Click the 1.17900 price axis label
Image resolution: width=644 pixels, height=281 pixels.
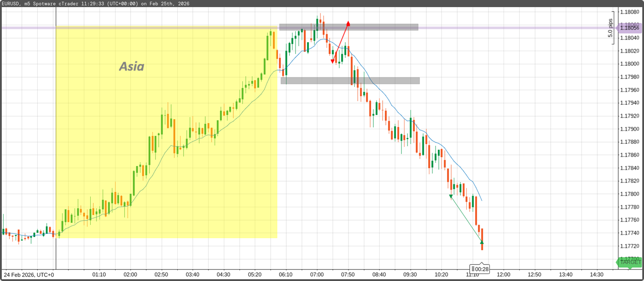click(x=629, y=129)
